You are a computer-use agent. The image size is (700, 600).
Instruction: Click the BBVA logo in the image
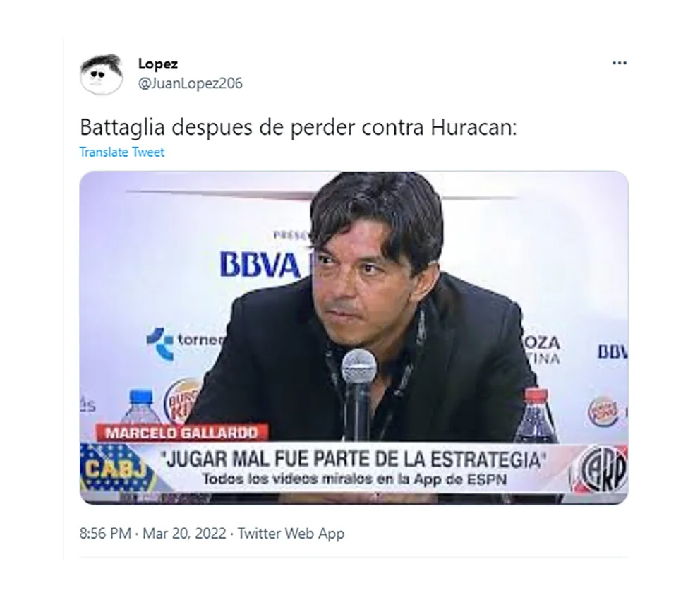click(x=260, y=265)
